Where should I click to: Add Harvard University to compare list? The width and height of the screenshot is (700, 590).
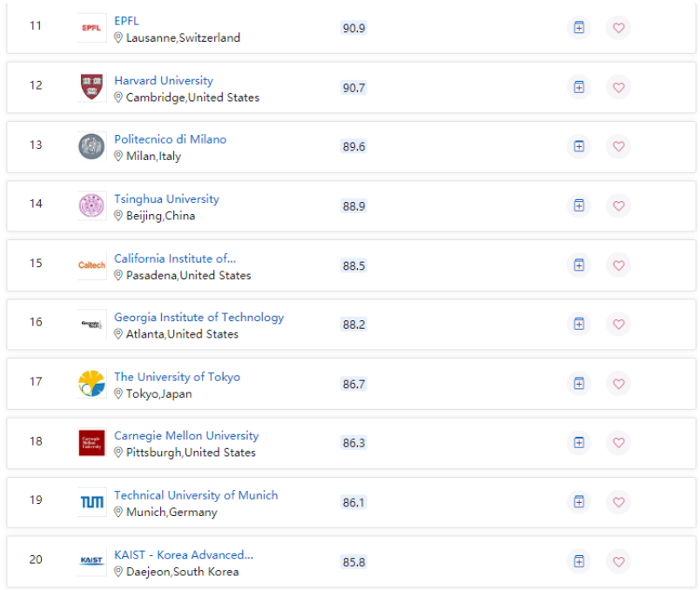coord(578,87)
